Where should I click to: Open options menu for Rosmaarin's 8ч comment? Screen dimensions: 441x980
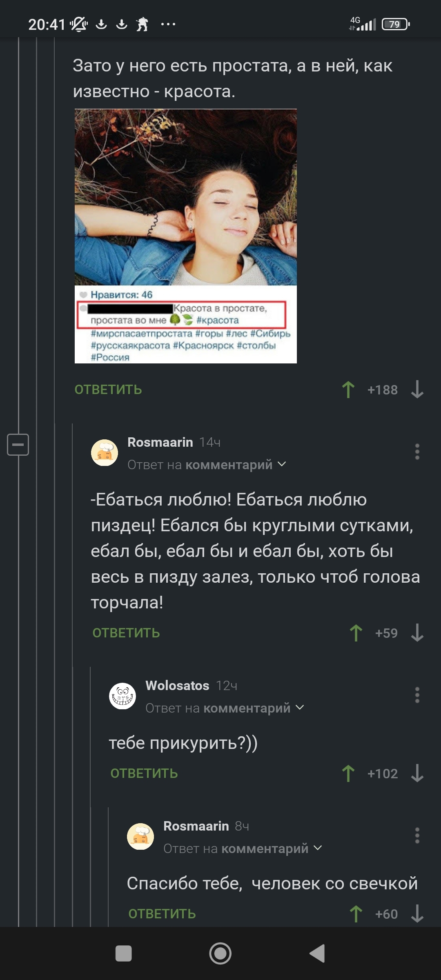tap(417, 835)
